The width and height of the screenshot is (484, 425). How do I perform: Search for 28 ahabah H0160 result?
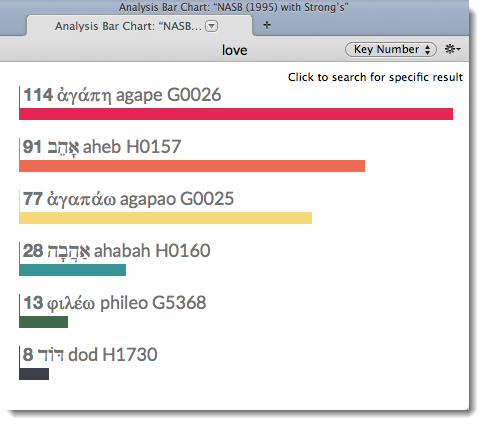(117, 251)
